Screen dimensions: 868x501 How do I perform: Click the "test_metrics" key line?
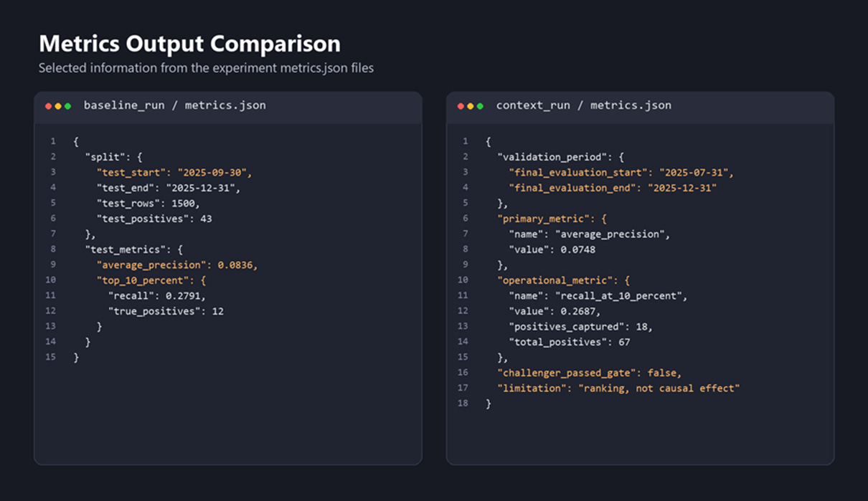[x=134, y=249]
